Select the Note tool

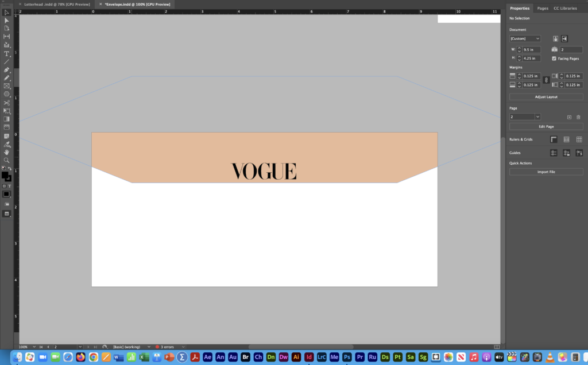6,136
